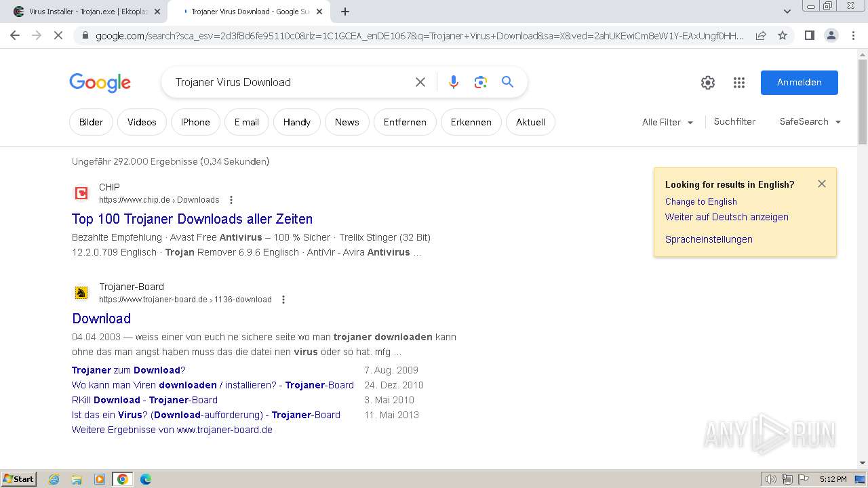Go back to the previous page
Viewport: 868px width, 488px height.
[15, 35]
